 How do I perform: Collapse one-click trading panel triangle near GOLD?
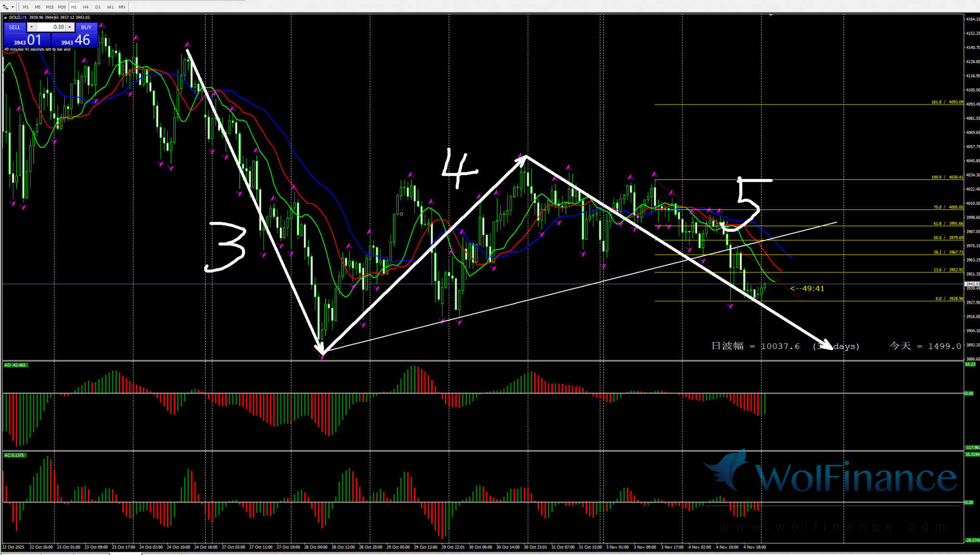point(5,18)
